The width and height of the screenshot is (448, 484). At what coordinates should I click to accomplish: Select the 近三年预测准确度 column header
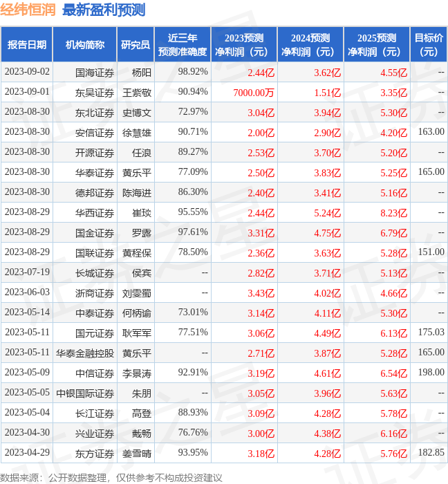183,44
